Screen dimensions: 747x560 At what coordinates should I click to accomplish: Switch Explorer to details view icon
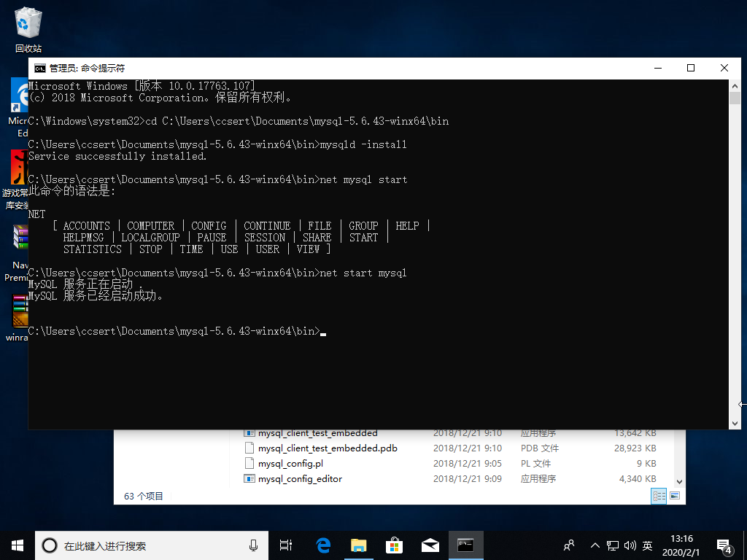(x=659, y=496)
